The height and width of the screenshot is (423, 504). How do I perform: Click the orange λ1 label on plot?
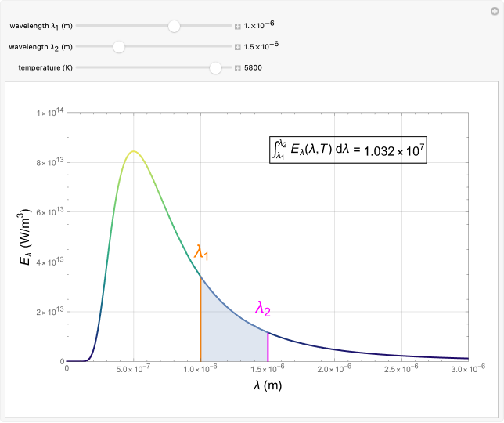pyautogui.click(x=201, y=252)
